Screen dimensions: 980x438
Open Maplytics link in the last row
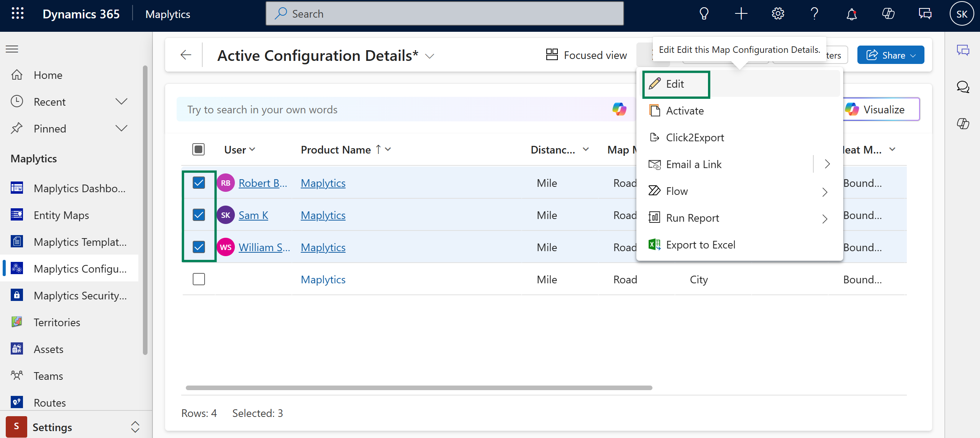pyautogui.click(x=323, y=279)
